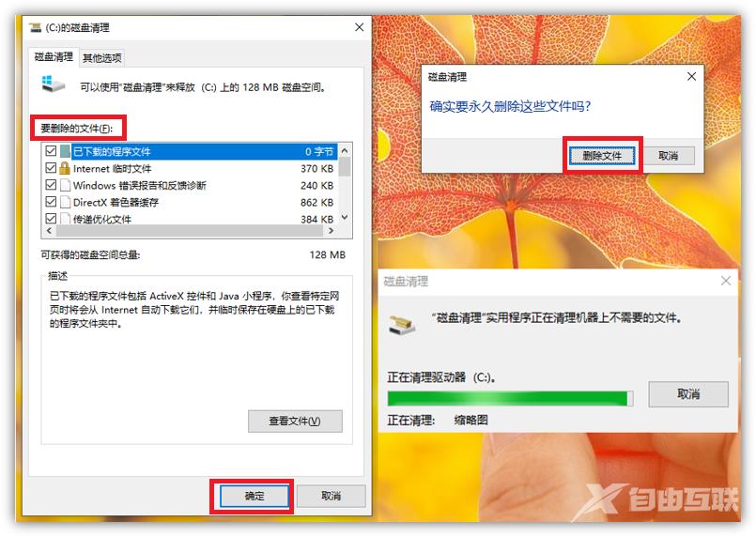Click the file list scroll-up arrow

[345, 150]
